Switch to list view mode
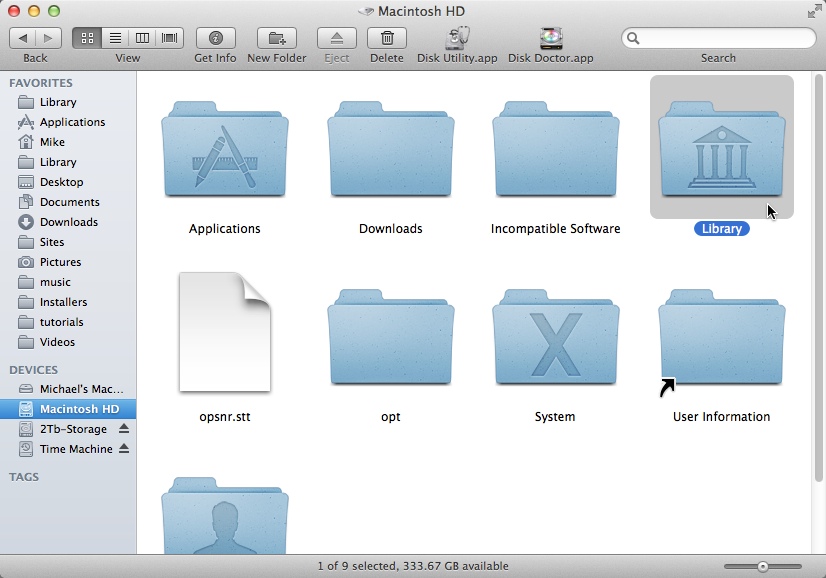This screenshot has height=578, width=826. pos(115,38)
